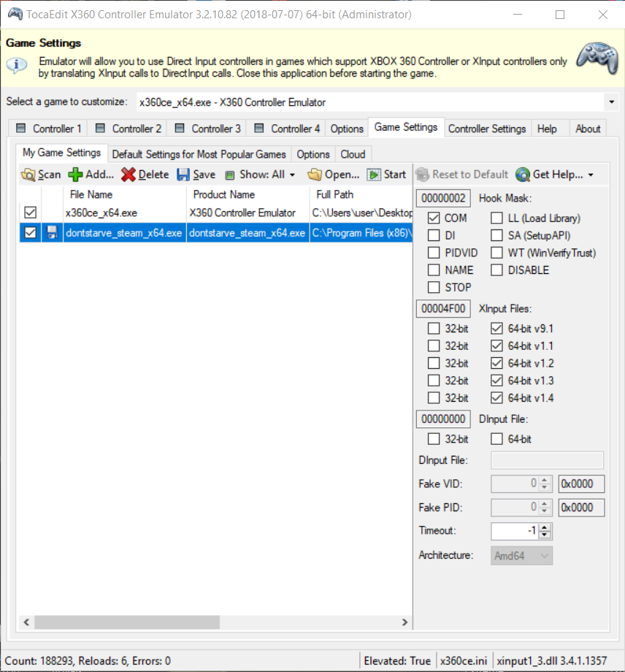
Task: Click the scroll right arrow of game list
Action: pos(404,622)
